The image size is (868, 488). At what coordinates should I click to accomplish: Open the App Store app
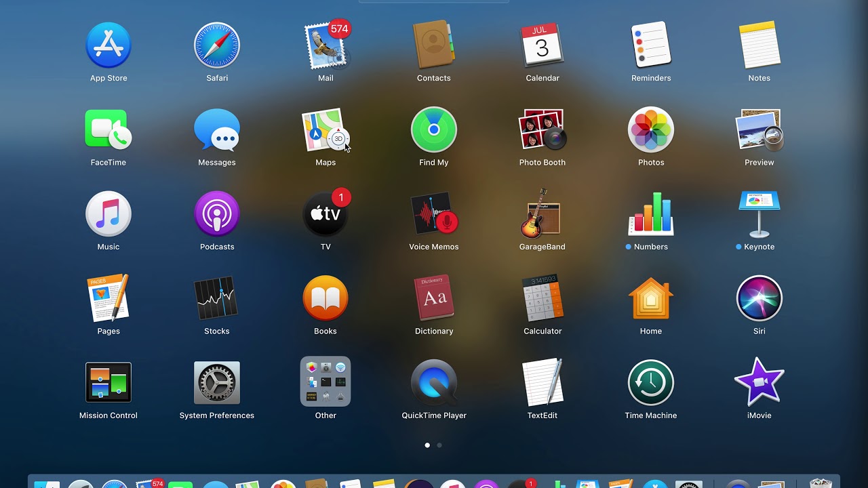coord(108,45)
